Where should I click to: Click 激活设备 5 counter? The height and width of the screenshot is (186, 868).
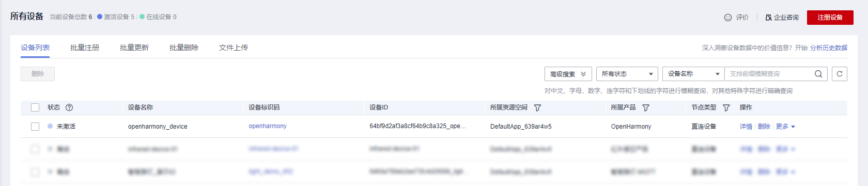[116, 17]
